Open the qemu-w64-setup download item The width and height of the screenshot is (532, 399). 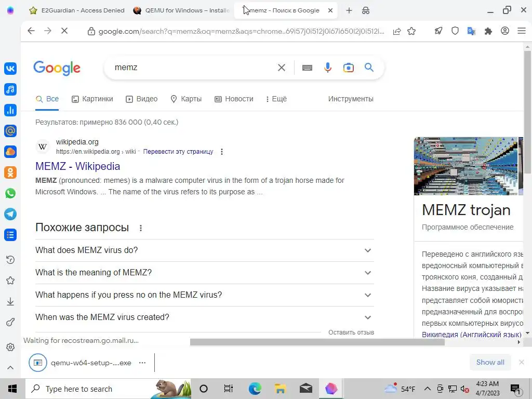(80, 363)
